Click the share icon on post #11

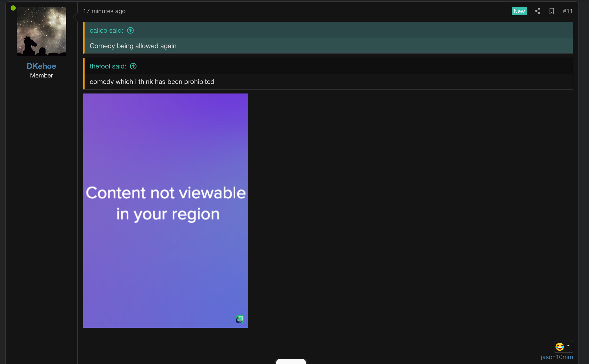click(x=537, y=11)
